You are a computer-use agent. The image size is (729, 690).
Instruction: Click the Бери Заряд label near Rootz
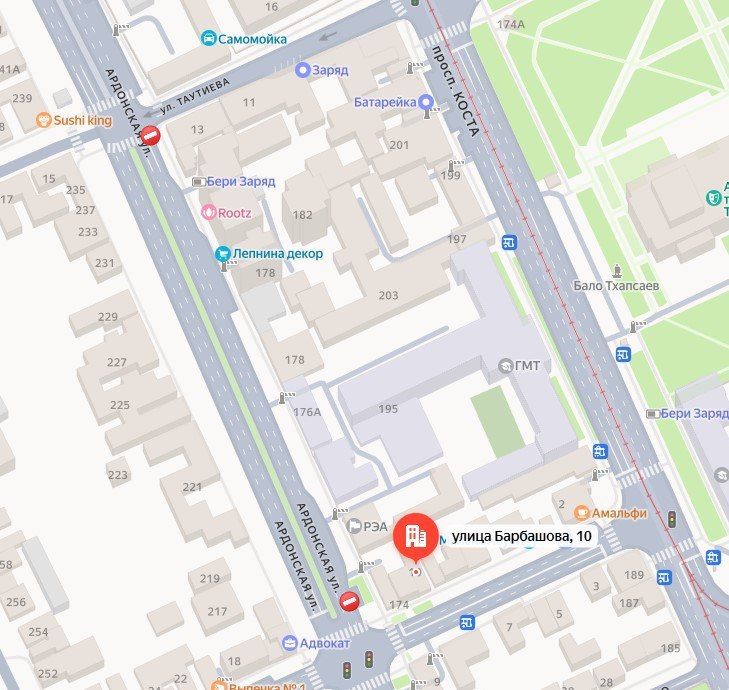[241, 181]
